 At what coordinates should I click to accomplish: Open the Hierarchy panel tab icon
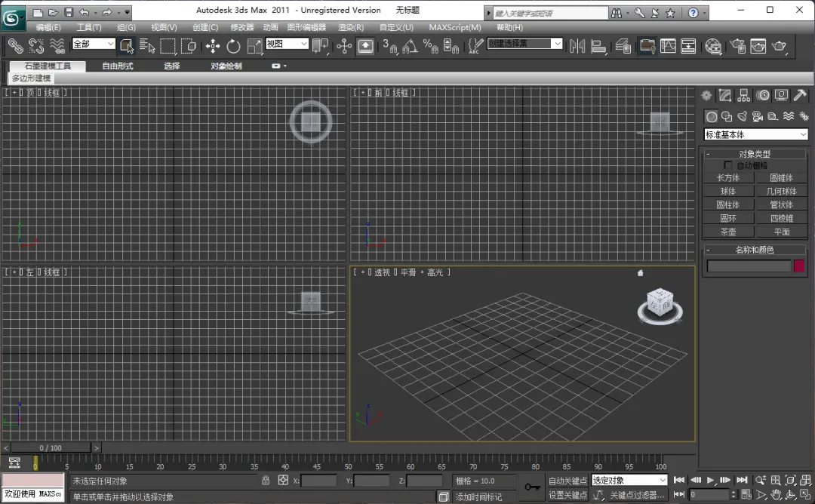[x=744, y=96]
